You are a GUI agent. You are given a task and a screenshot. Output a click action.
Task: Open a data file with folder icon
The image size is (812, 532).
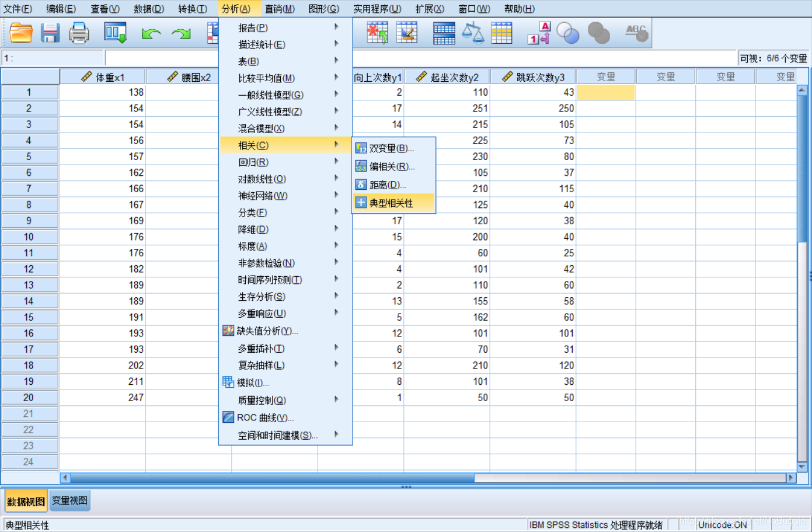click(x=21, y=33)
